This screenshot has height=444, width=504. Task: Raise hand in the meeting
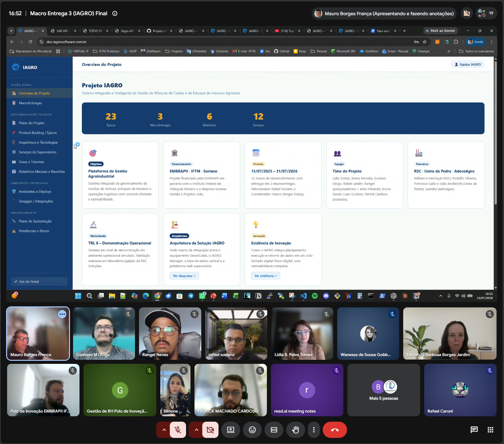click(295, 430)
